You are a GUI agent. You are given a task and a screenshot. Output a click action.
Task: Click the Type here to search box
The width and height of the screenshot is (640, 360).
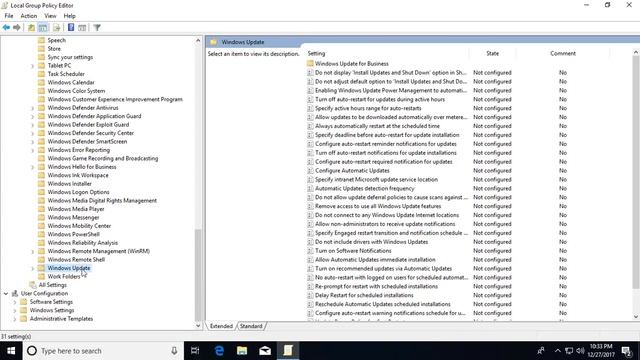click(x=103, y=351)
